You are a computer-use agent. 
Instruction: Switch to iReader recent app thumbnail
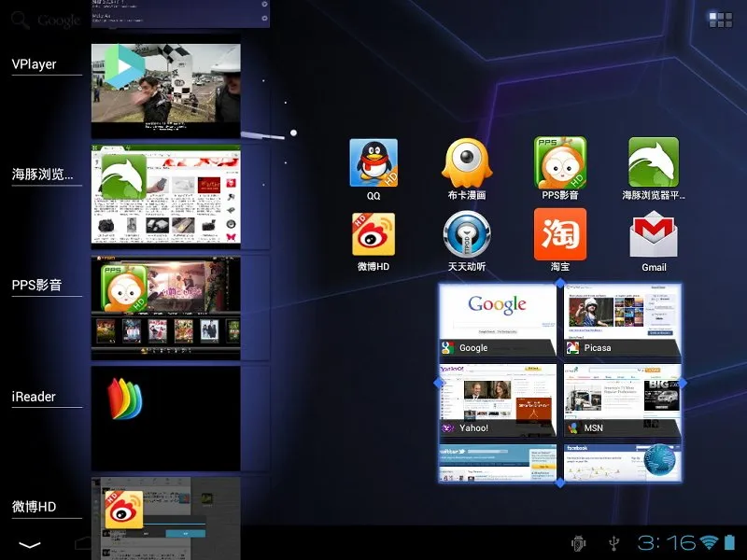(166, 418)
